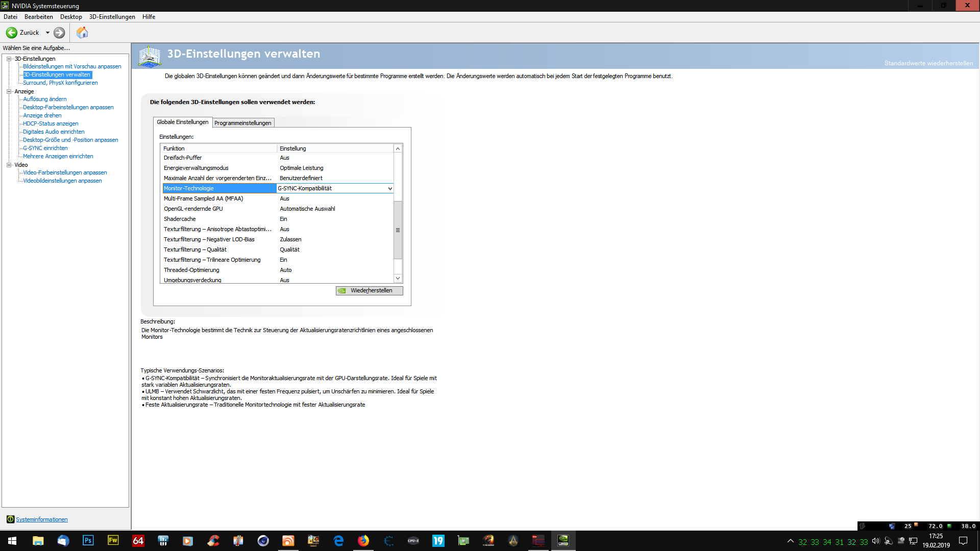The width and height of the screenshot is (980, 551).
Task: Open Anzeige drehen
Action: [x=42, y=115]
